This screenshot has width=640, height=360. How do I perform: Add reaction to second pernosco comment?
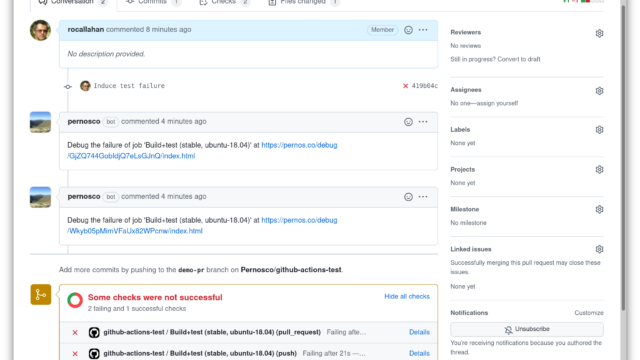pyautogui.click(x=408, y=197)
